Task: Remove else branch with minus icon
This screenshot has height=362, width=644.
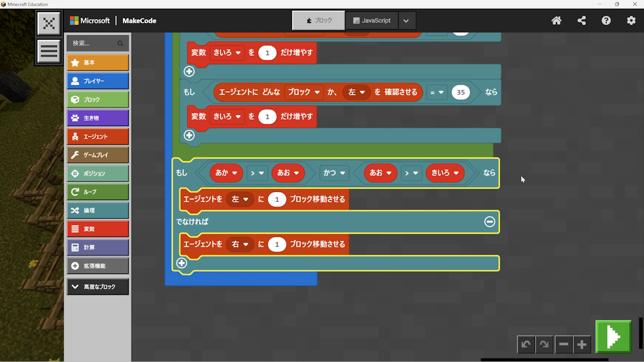Action: 490,222
